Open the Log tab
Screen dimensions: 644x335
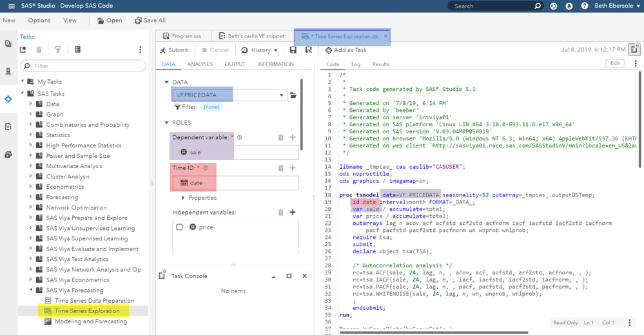[355, 64]
